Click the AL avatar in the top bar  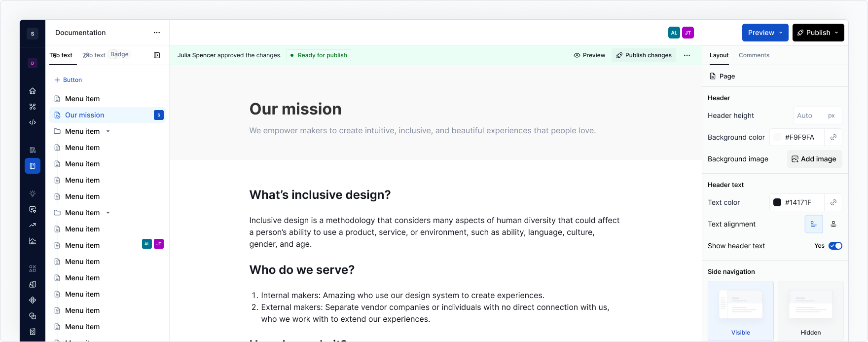point(674,33)
